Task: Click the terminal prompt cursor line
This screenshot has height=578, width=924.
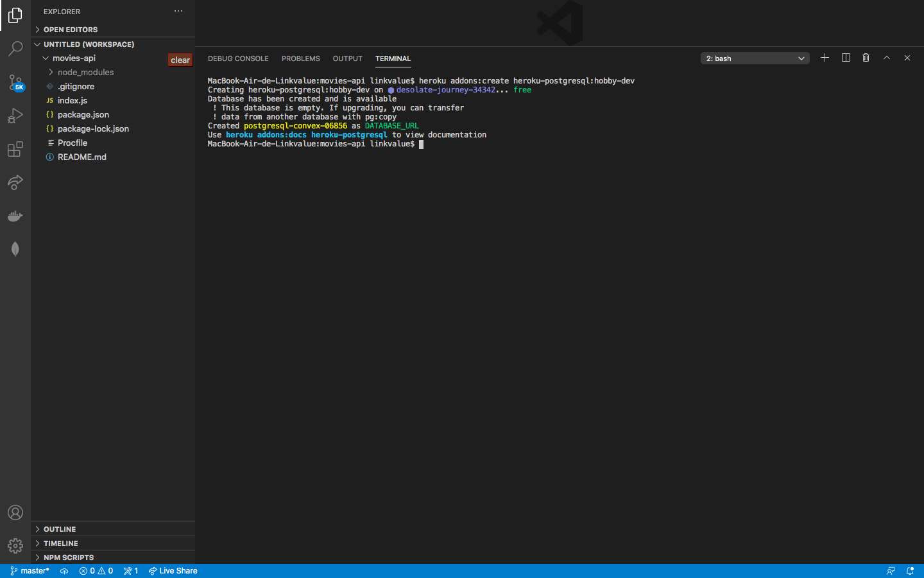Action: (316, 144)
